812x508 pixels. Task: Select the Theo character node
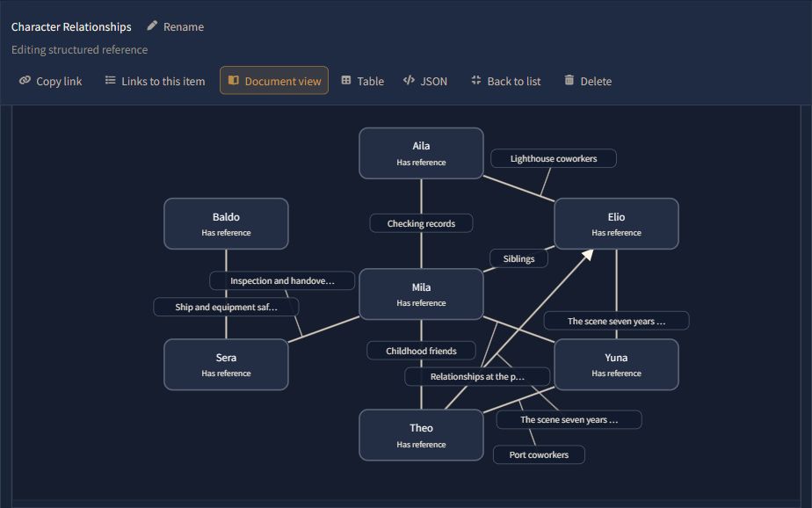[421, 435]
